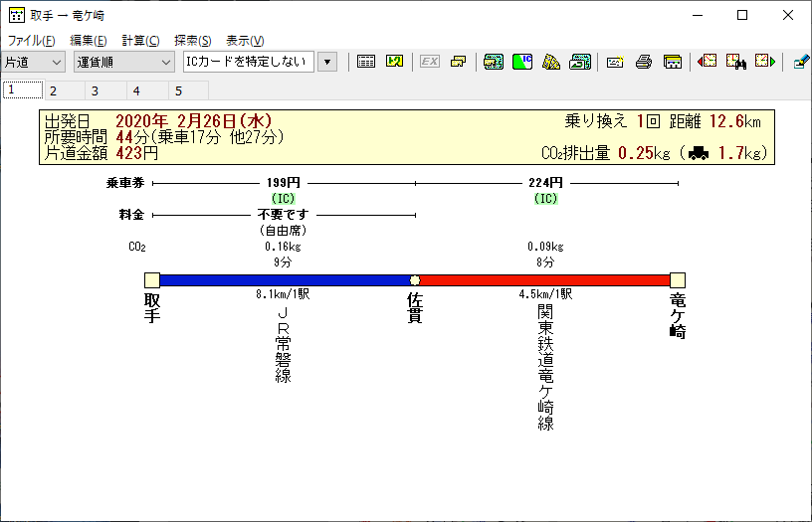Click the 0.09kg CO2 value
This screenshot has width=812, height=522.
tap(545, 247)
